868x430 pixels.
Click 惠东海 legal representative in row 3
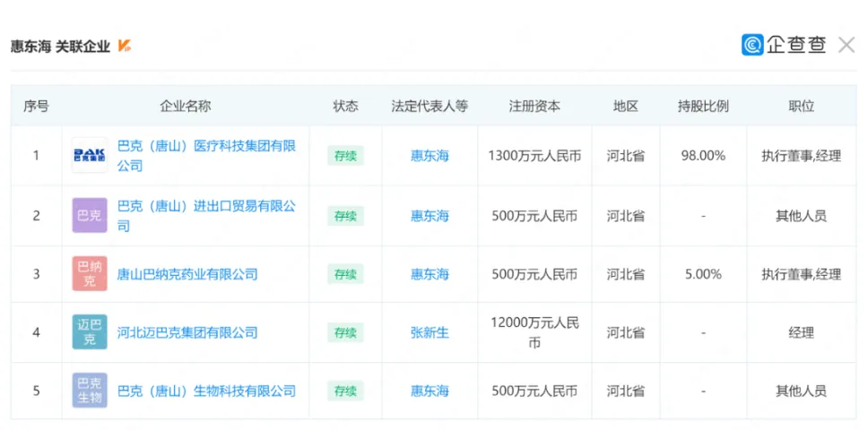(x=430, y=274)
